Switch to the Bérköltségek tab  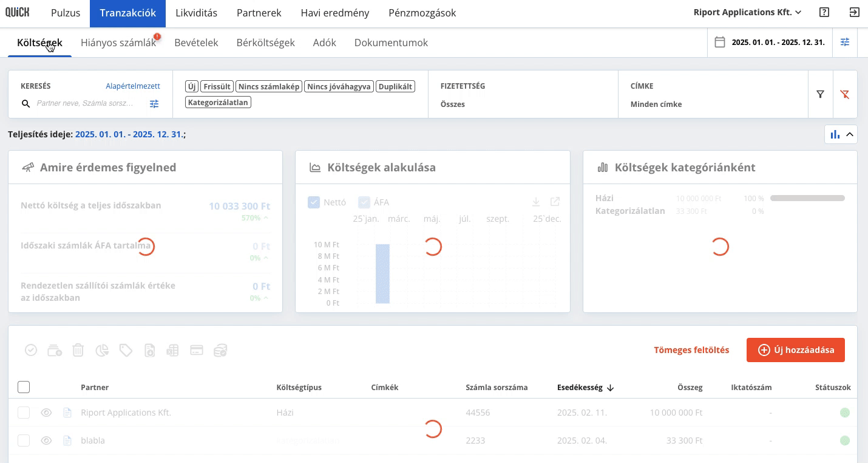pos(266,43)
